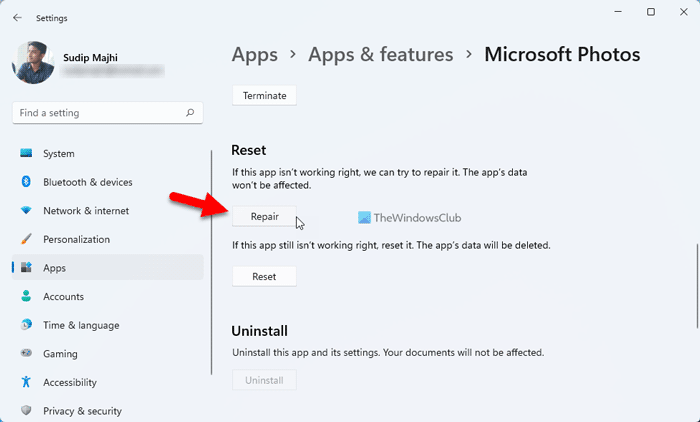
Task: Select the Accessibility figure icon
Action: [26, 382]
